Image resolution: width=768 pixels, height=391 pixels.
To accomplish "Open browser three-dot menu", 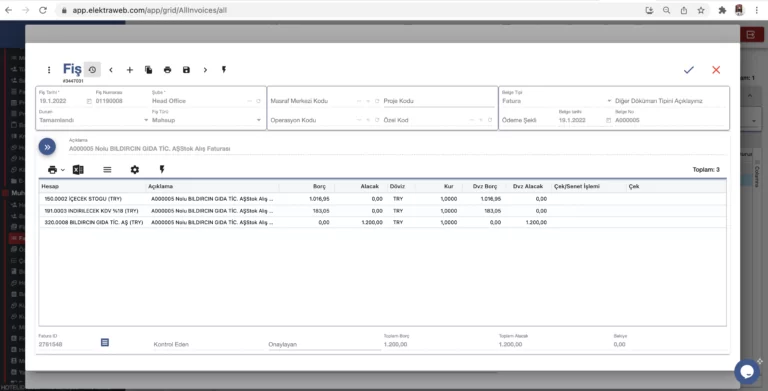I will [x=757, y=10].
